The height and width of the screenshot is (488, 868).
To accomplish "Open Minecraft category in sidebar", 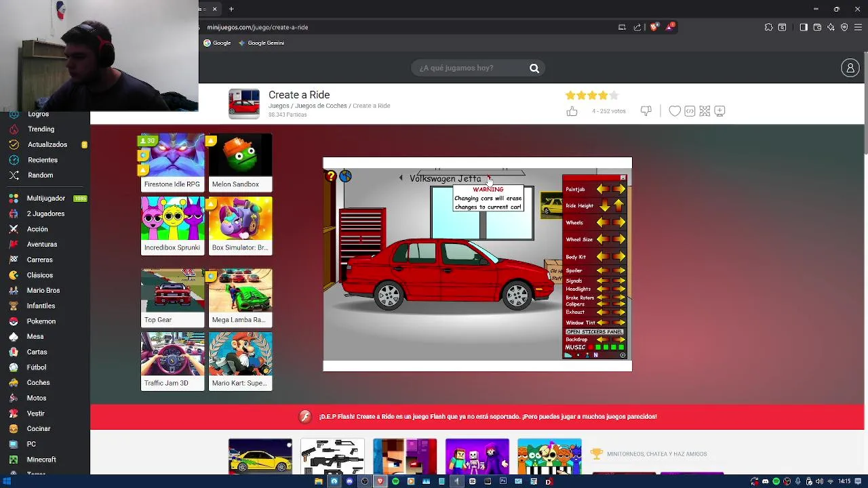I will tap(41, 460).
